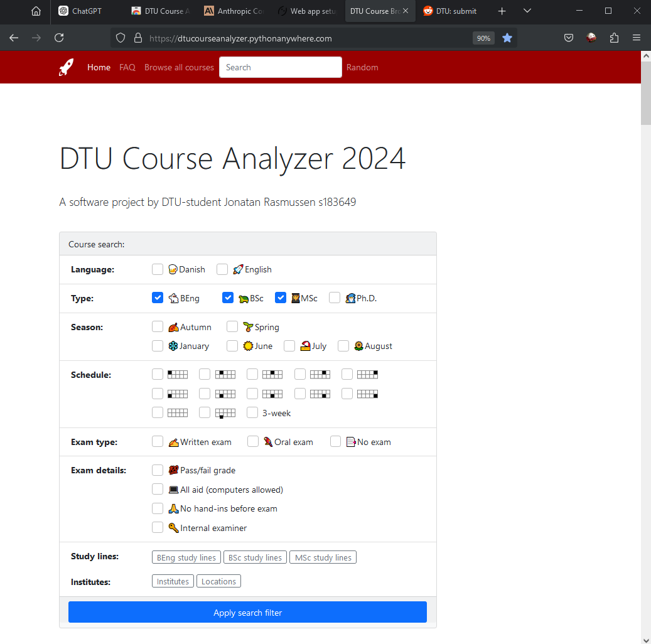Reload the current page

coord(59,38)
